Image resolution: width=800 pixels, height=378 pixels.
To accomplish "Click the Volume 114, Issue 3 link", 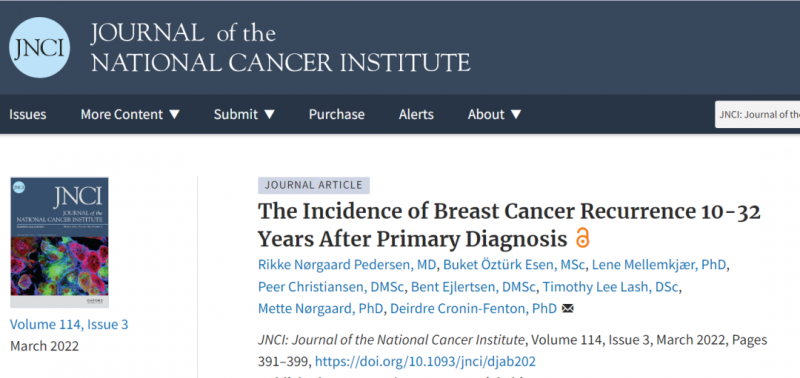I will point(69,324).
